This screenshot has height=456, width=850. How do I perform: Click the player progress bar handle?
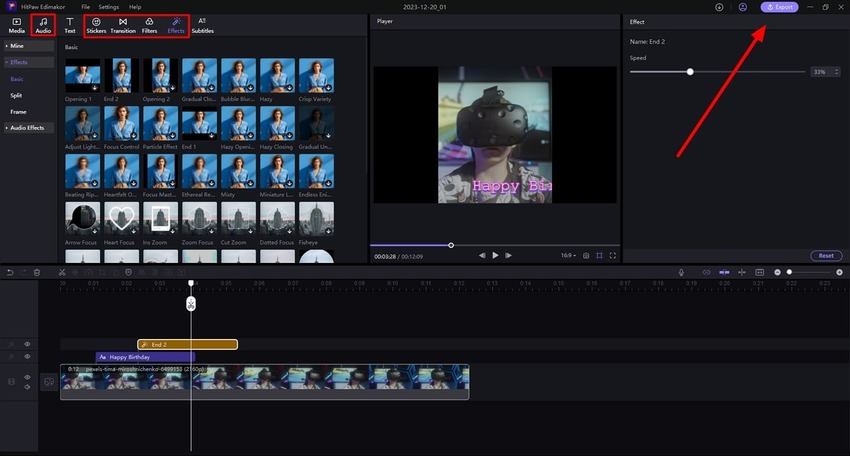click(x=450, y=245)
